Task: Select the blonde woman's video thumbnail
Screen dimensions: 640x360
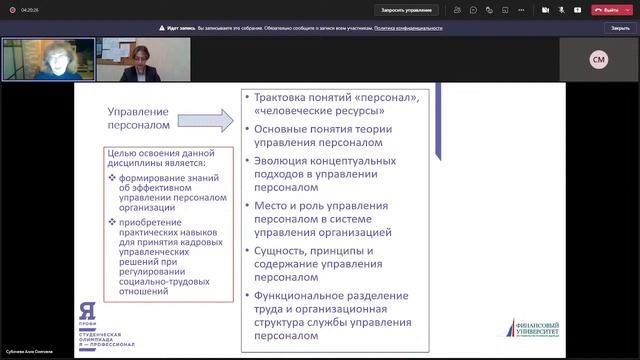Action: 49,60
